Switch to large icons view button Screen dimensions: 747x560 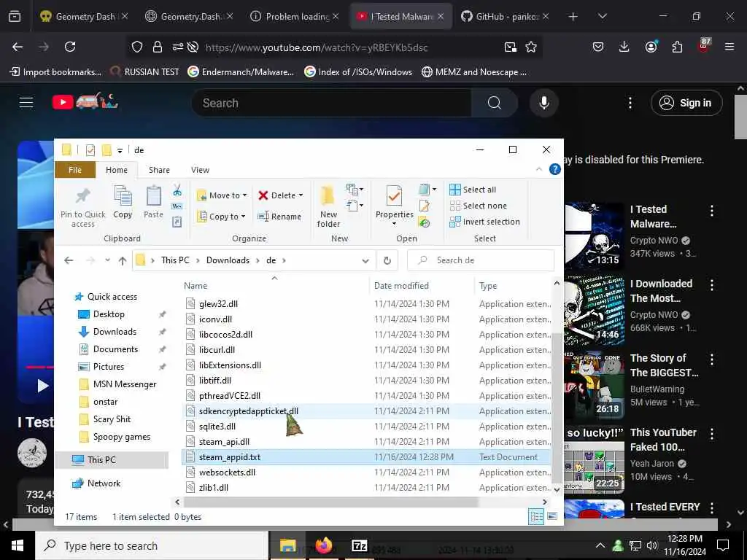pos(552,516)
